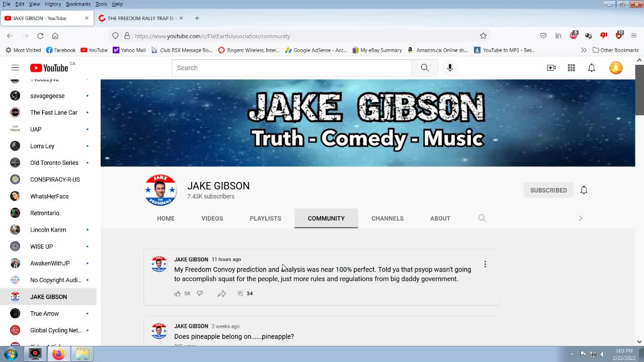Open Yahoo Mail bookmark
This screenshot has height=362, width=644.
click(129, 50)
